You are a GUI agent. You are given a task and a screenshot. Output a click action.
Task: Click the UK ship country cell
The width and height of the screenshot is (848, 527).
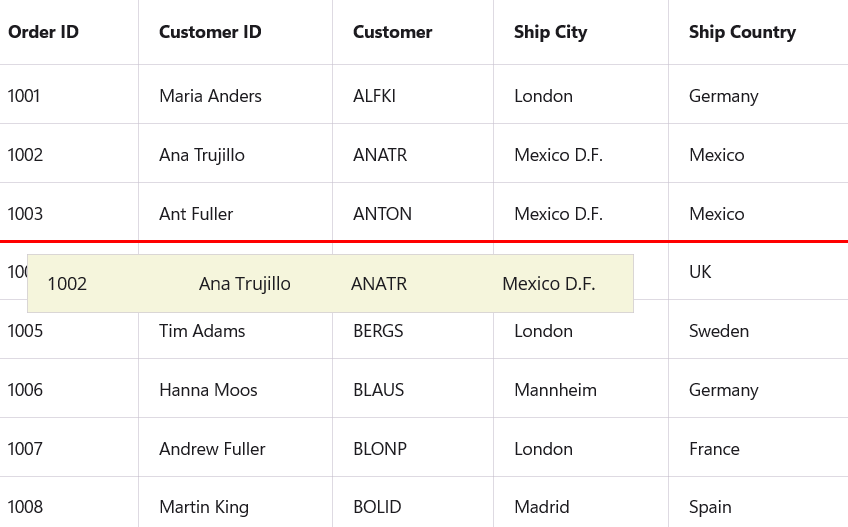tap(700, 272)
